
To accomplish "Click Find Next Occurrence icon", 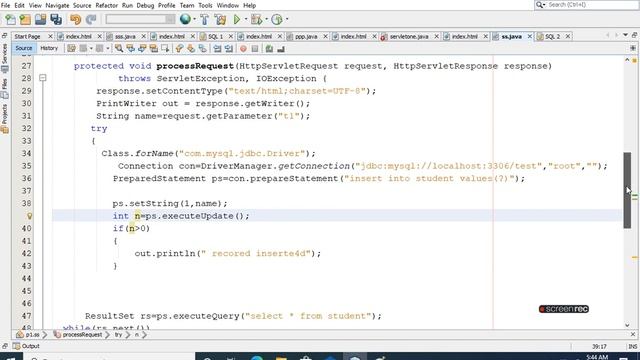I will [142, 49].
